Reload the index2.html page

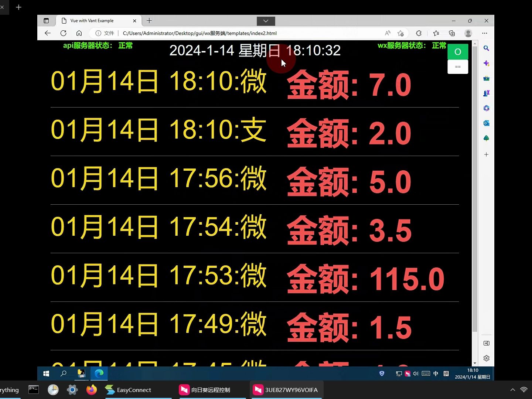click(63, 33)
